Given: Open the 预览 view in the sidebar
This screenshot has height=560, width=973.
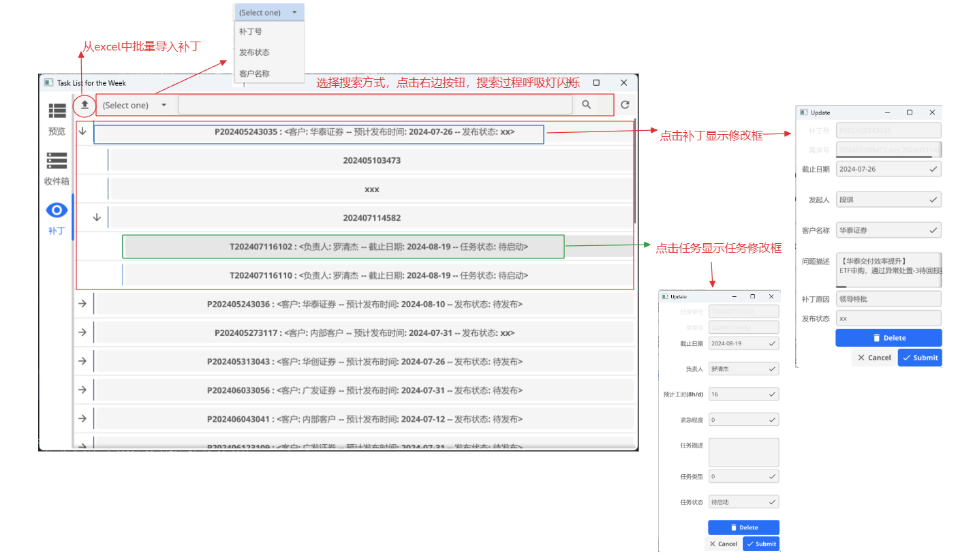Looking at the screenshot, I should [57, 119].
